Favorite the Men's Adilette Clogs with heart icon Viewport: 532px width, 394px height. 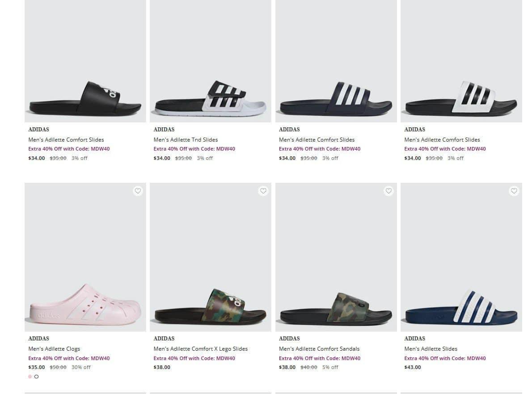tap(138, 191)
